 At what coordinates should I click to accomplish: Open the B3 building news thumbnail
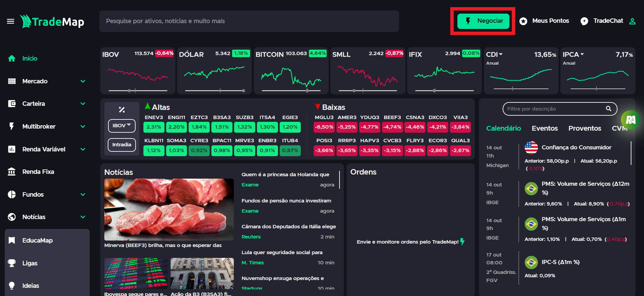click(202, 274)
